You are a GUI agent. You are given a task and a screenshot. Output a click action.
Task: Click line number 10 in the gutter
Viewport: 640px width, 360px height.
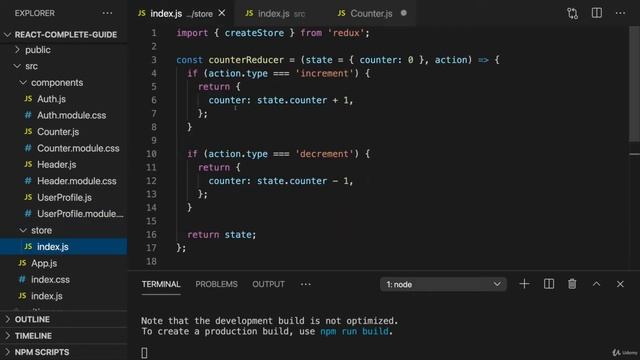(x=151, y=154)
